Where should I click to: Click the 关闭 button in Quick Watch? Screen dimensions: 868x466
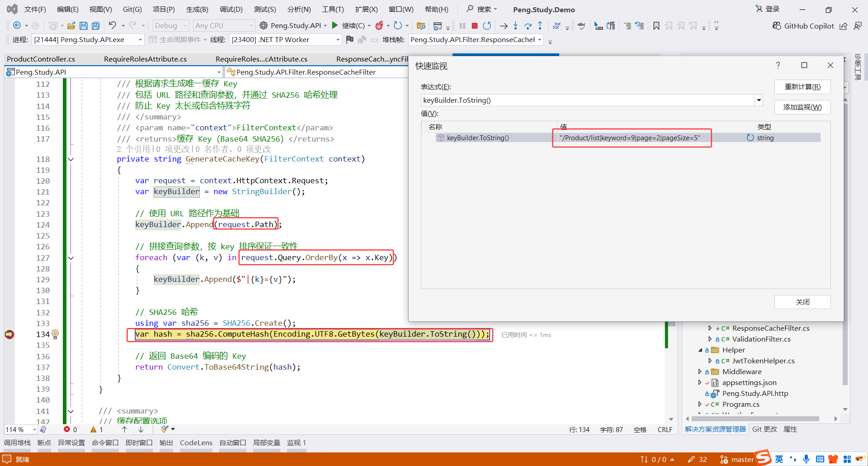[x=802, y=302]
